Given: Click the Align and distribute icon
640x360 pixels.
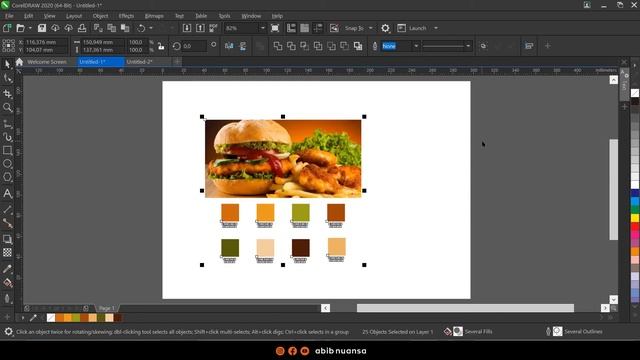Looking at the screenshot, I should tap(529, 46).
